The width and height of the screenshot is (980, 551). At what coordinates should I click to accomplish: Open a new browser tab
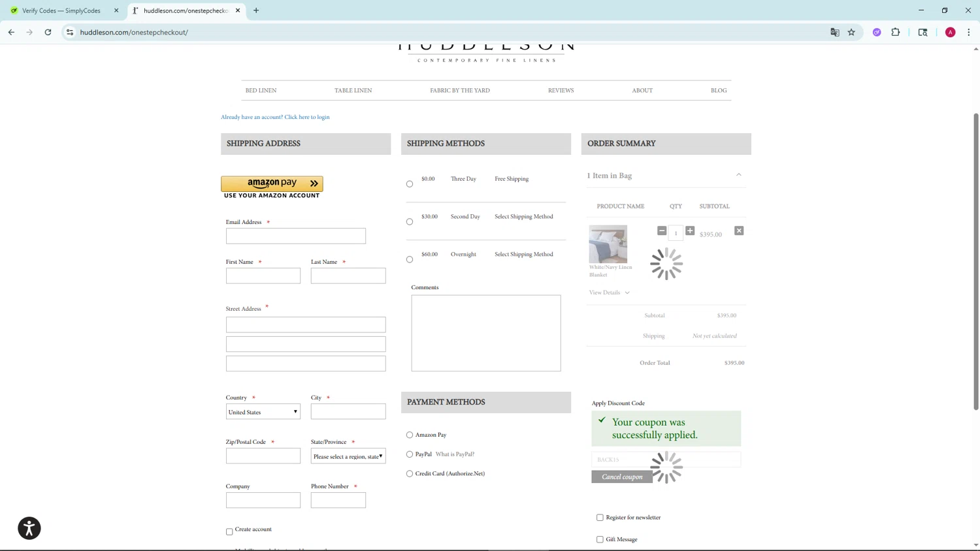[x=256, y=10]
